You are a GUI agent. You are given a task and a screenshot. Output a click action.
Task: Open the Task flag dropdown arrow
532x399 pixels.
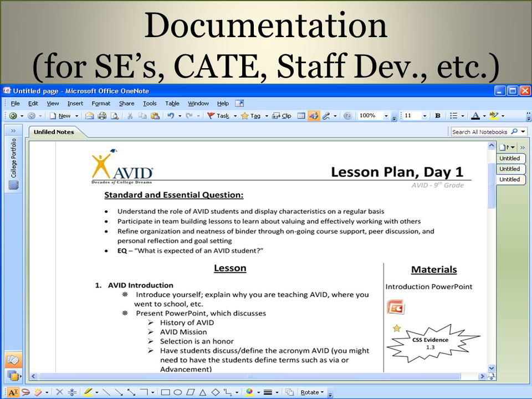[x=235, y=116]
